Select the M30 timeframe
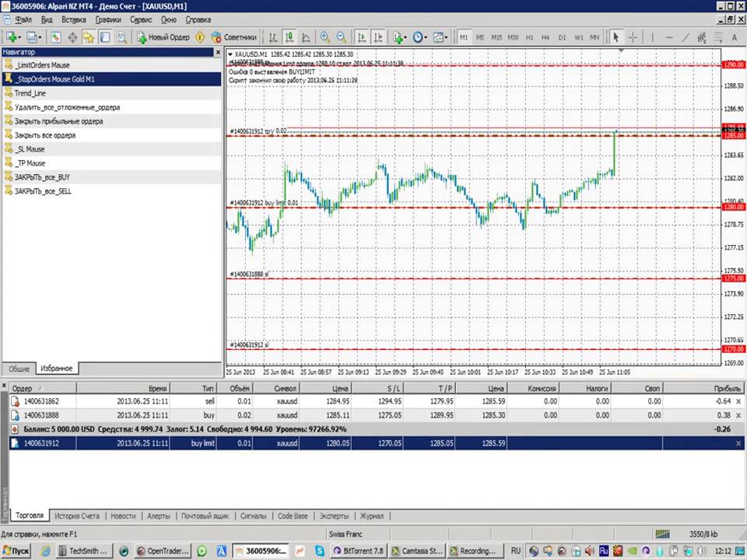This screenshot has width=747, height=560. 513,37
